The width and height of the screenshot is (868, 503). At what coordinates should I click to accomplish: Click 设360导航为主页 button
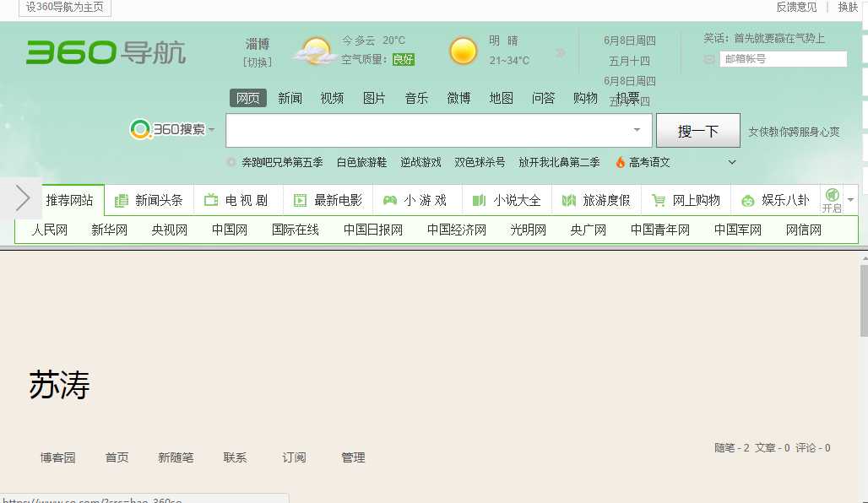[x=65, y=8]
